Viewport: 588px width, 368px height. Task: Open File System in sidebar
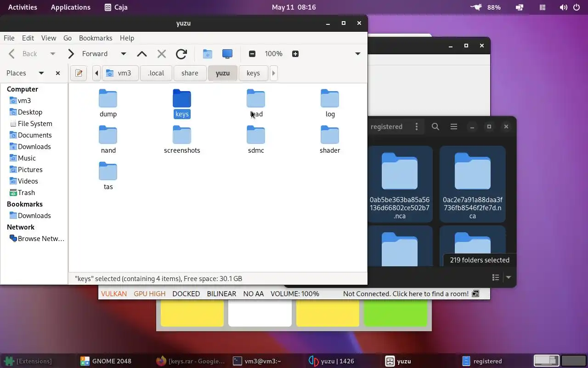tap(35, 124)
